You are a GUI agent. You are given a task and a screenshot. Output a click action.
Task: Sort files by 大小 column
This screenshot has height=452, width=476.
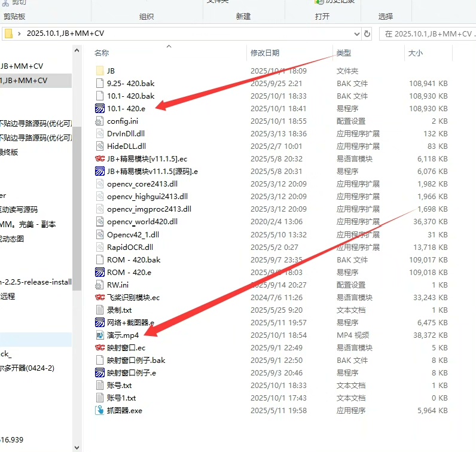click(x=415, y=53)
